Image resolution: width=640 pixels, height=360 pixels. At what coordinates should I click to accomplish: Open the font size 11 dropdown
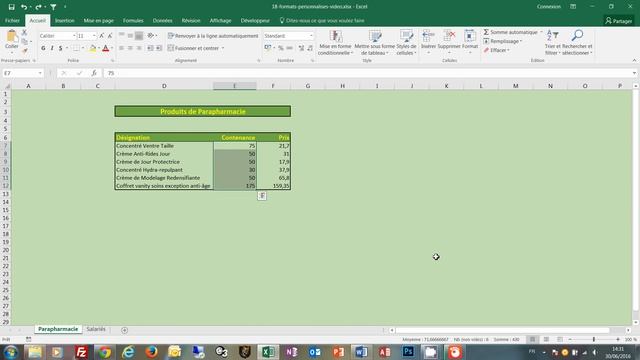94,36
